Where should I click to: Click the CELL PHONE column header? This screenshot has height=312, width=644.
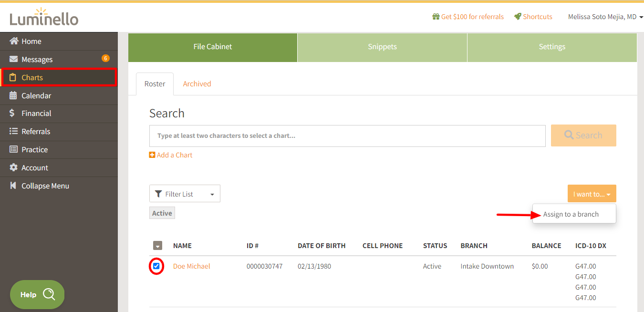383,246
